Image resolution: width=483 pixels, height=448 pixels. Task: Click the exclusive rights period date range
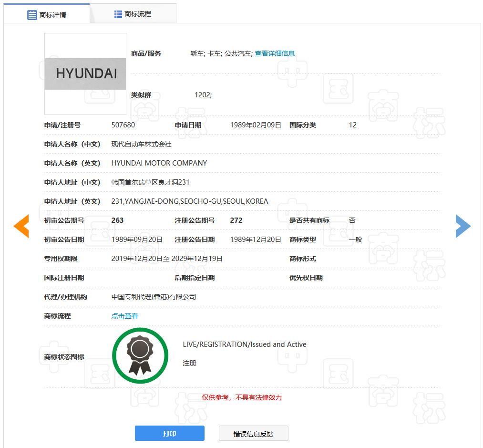pos(167,259)
